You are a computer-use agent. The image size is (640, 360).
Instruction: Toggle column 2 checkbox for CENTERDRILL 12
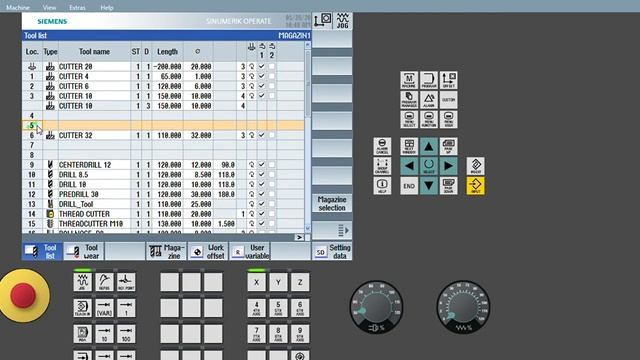272,164
